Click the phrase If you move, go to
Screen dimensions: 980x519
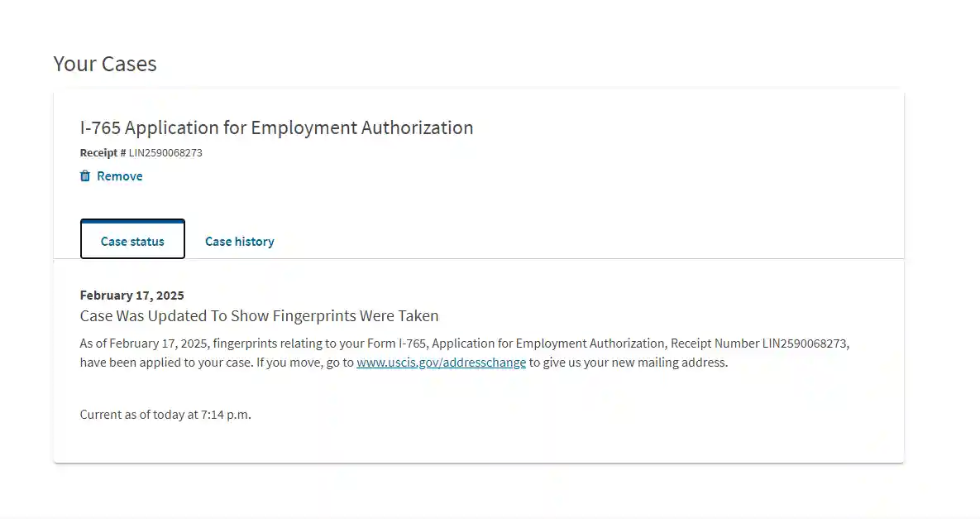(305, 363)
